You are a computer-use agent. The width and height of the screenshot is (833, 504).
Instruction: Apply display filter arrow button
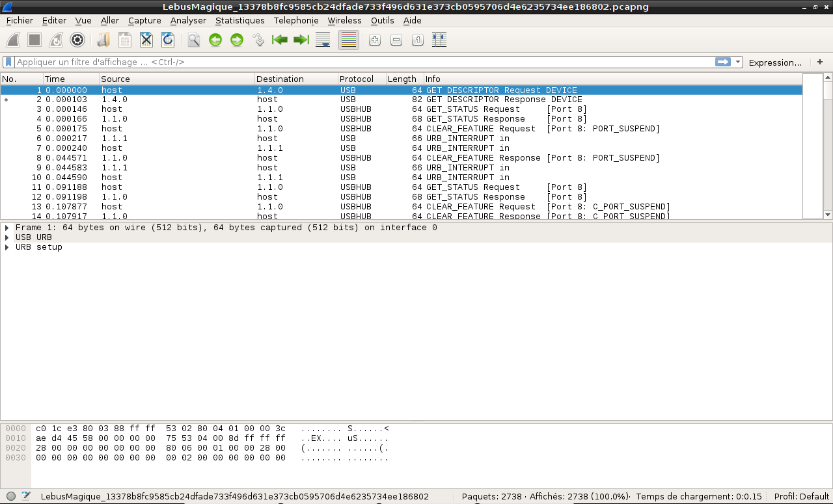[x=723, y=62]
